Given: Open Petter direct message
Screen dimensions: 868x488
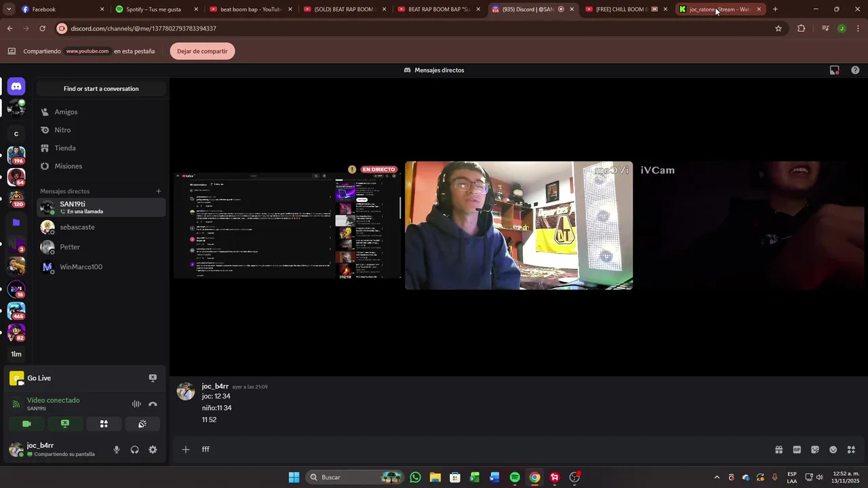Looking at the screenshot, I should [101, 247].
